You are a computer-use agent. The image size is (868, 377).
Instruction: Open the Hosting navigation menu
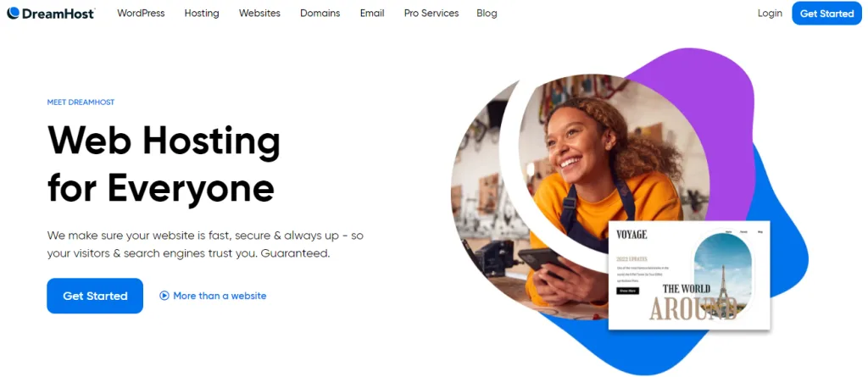click(x=202, y=13)
